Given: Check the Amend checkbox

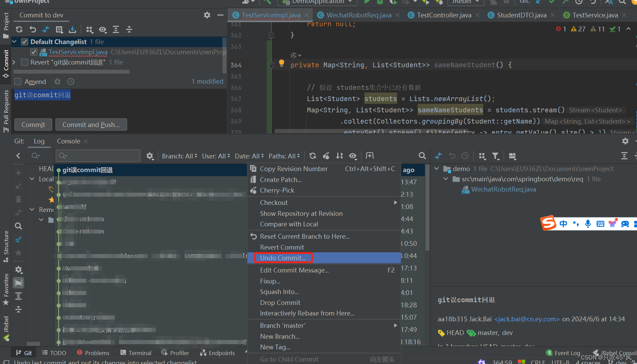Looking at the screenshot, I should (18, 82).
